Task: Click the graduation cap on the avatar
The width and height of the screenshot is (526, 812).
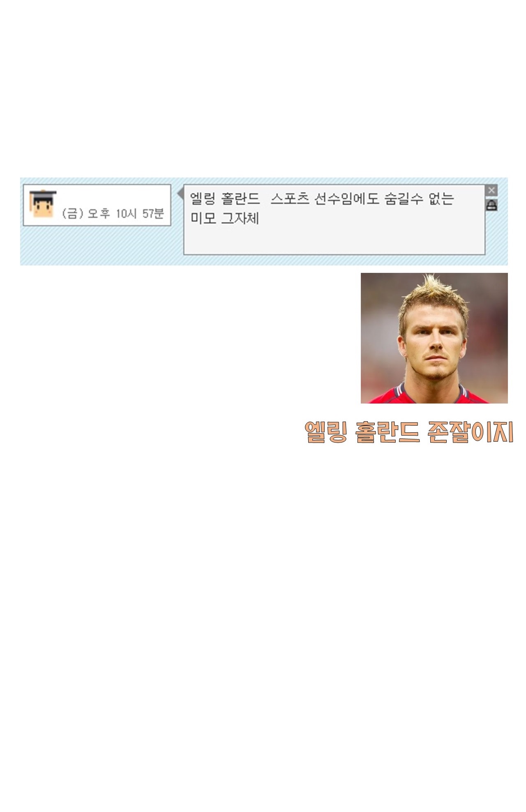Action: (x=43, y=195)
